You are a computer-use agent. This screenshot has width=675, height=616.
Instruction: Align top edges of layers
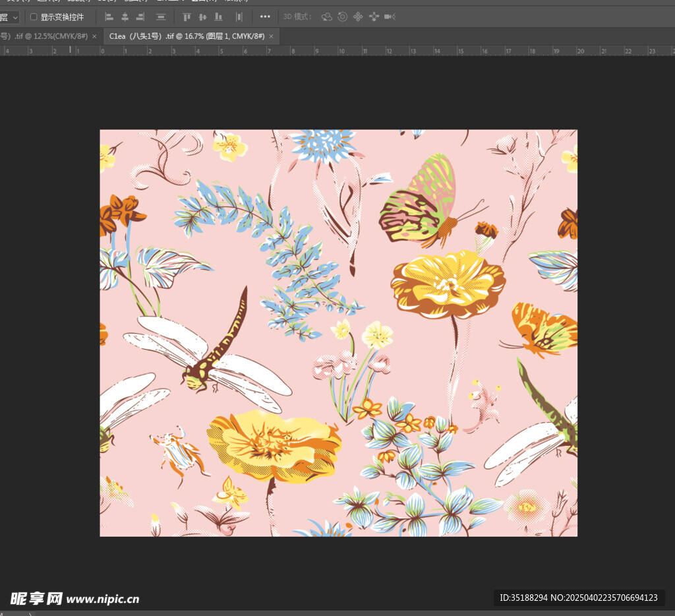(187, 17)
